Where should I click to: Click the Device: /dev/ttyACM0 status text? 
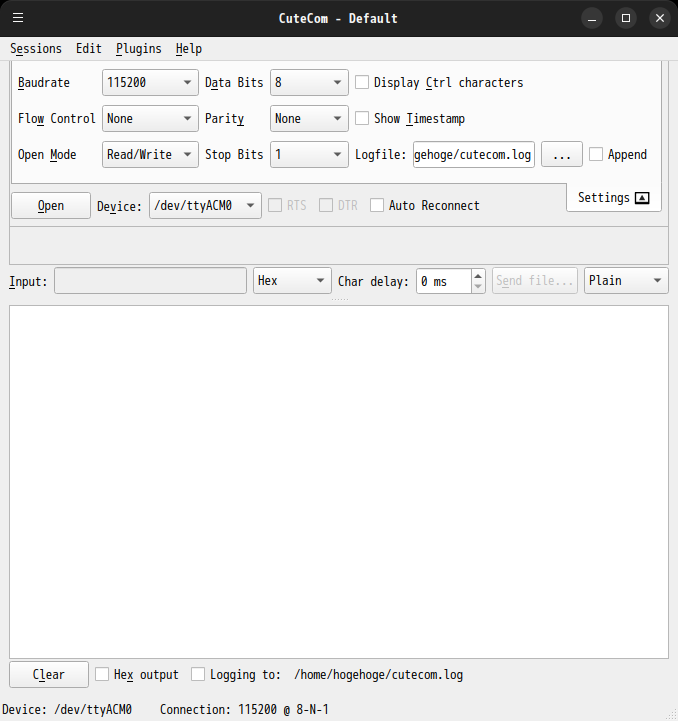67,710
